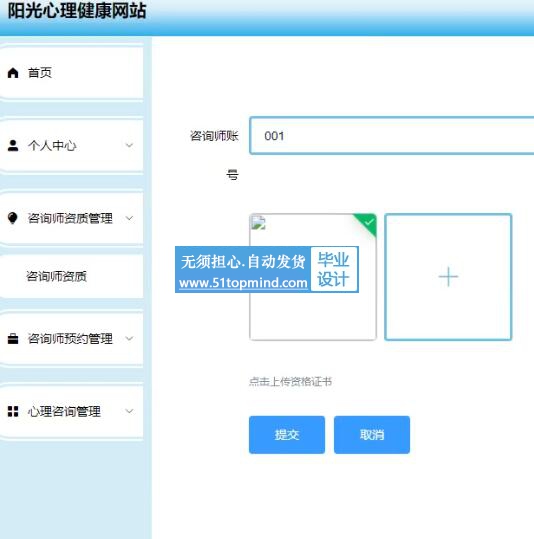
Task: Click the plus icon to upload certificate
Action: pyautogui.click(x=448, y=277)
